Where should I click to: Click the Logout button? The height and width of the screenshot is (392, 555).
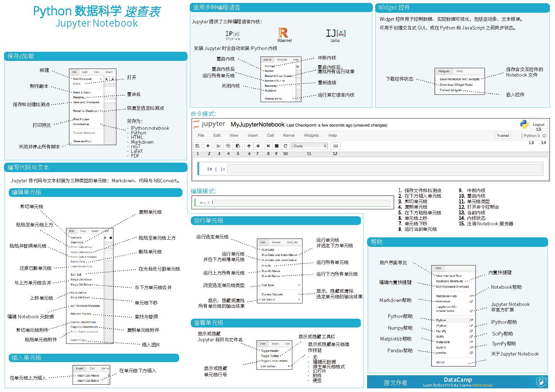coord(539,124)
